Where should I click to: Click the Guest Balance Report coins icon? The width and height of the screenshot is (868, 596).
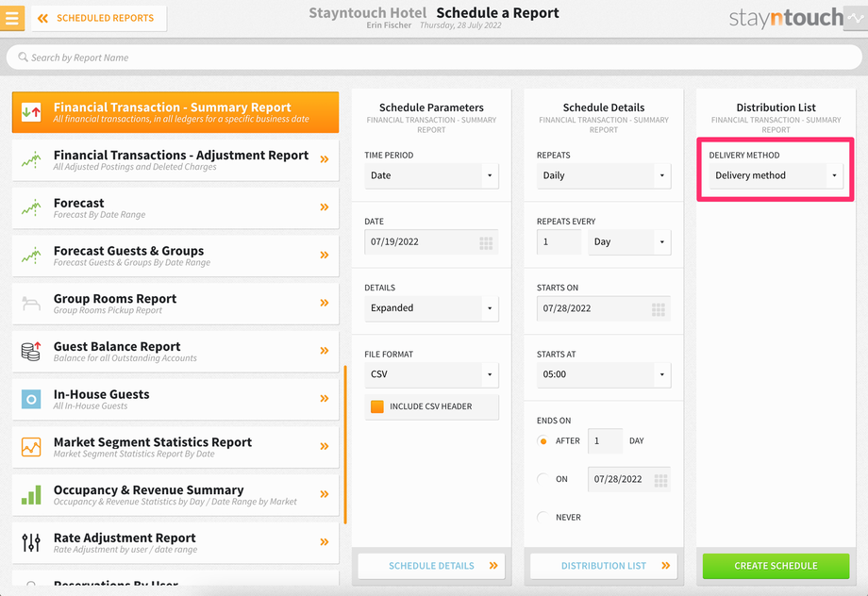pyautogui.click(x=31, y=351)
